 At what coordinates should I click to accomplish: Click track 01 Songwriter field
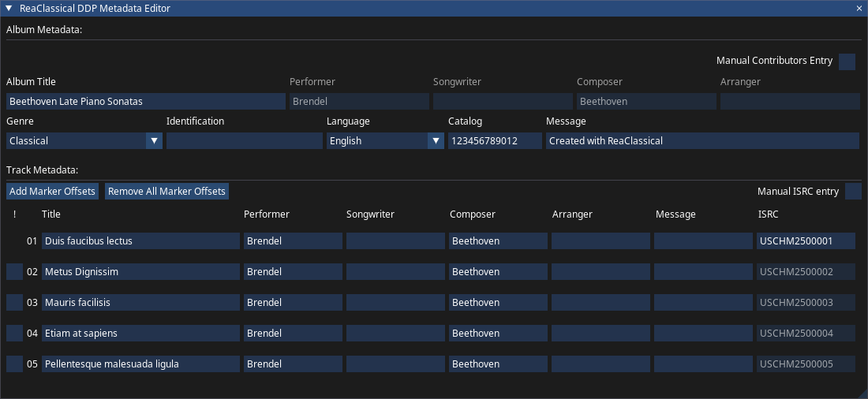pyautogui.click(x=396, y=241)
